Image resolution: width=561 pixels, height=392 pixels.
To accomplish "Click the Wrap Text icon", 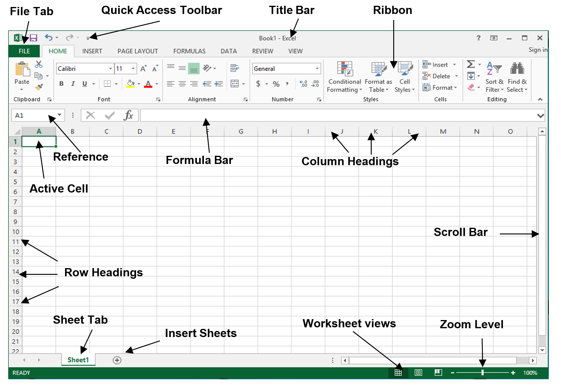I will pos(235,68).
